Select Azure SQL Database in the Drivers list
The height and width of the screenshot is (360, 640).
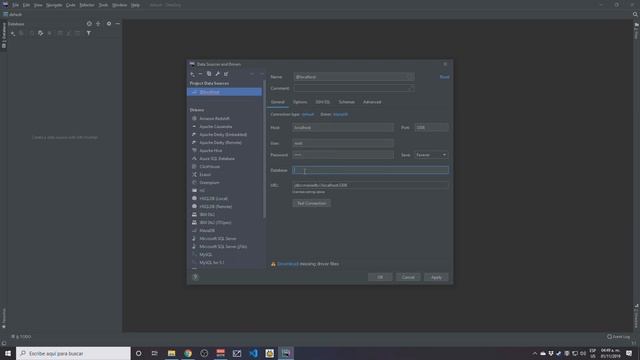[217, 159]
